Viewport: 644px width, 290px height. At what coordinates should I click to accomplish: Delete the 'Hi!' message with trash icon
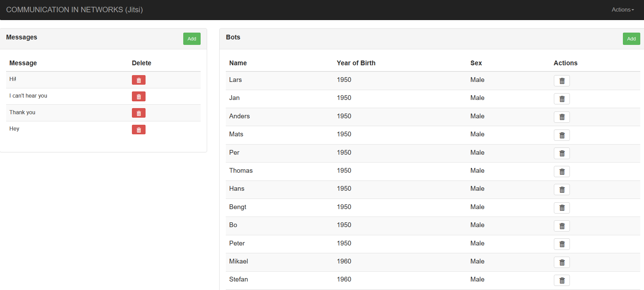(138, 80)
